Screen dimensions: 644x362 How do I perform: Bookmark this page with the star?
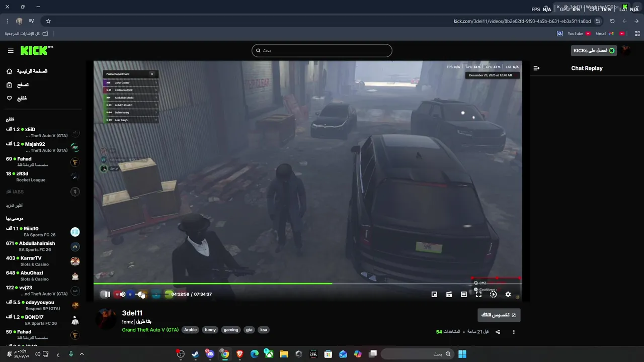point(48,21)
